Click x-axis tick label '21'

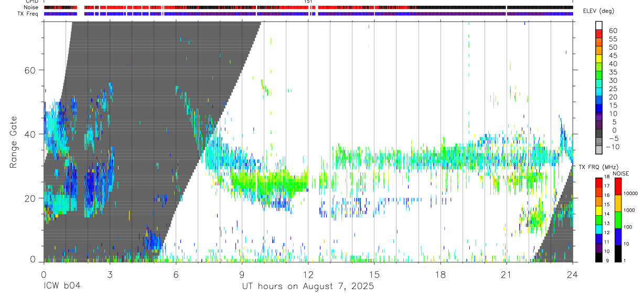(507, 274)
